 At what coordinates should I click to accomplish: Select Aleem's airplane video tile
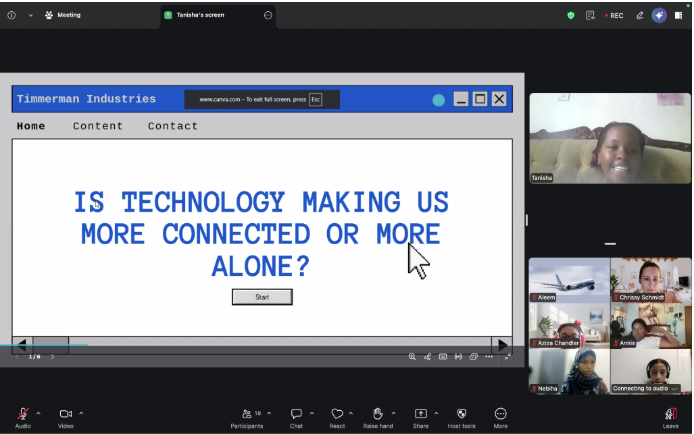point(569,280)
